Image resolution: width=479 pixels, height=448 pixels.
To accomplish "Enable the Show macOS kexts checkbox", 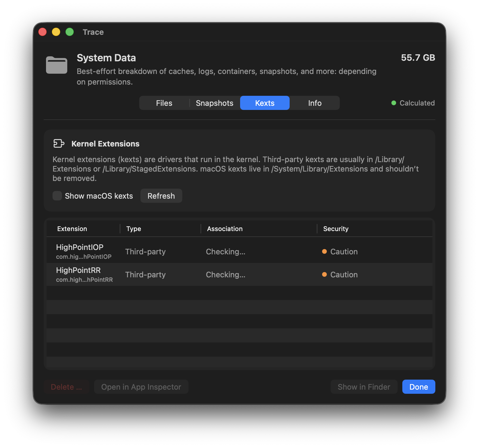I will 57,196.
